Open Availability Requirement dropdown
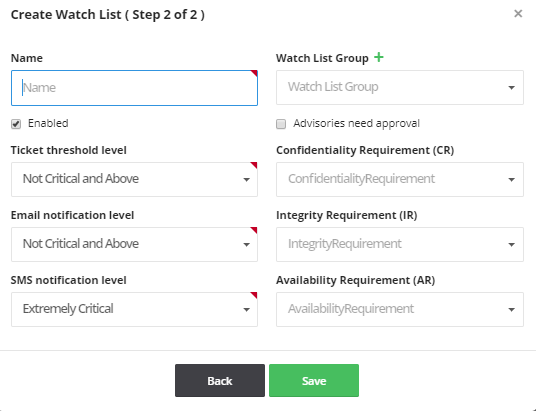The width and height of the screenshot is (536, 411). [x=400, y=309]
